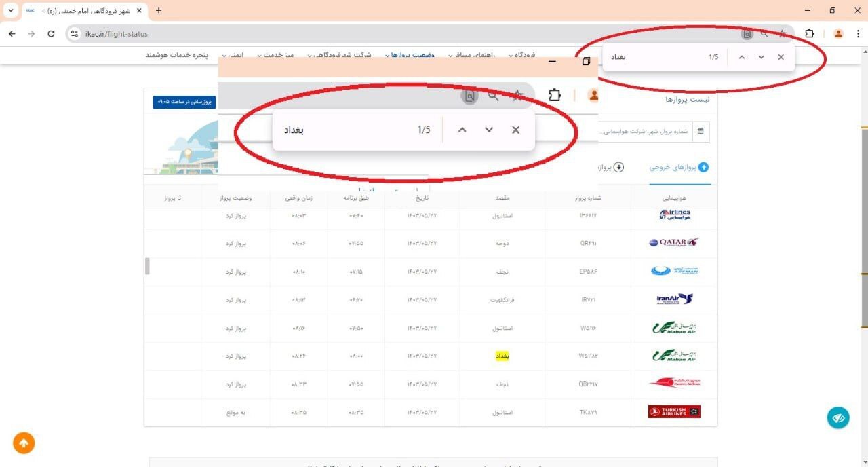Screen dimensions: 868x467
Task: Select the Turkish Airlines logo in flight list
Action: [x=673, y=411]
